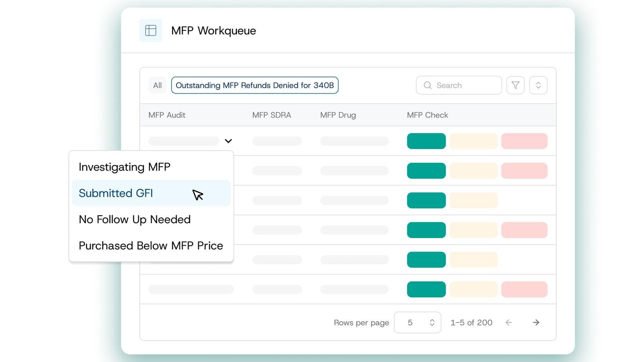The image size is (644, 362).
Task: Choose Purchased Below MFP Price option
Action: 151,245
